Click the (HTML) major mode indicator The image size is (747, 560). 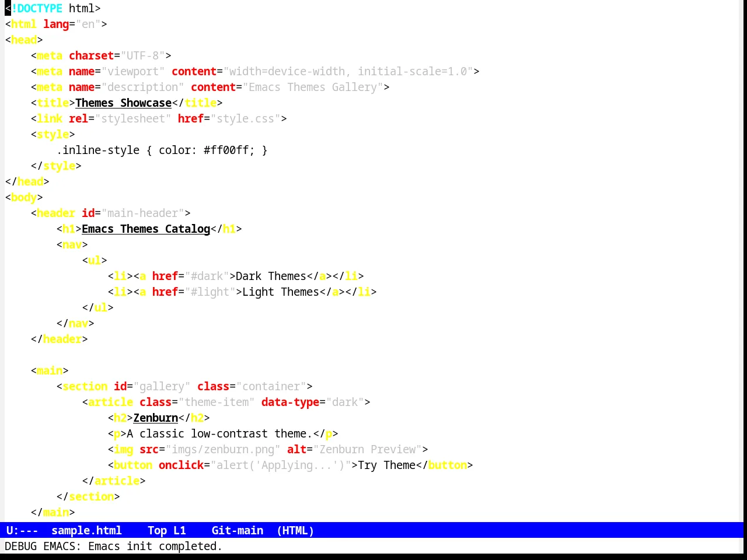point(295,530)
